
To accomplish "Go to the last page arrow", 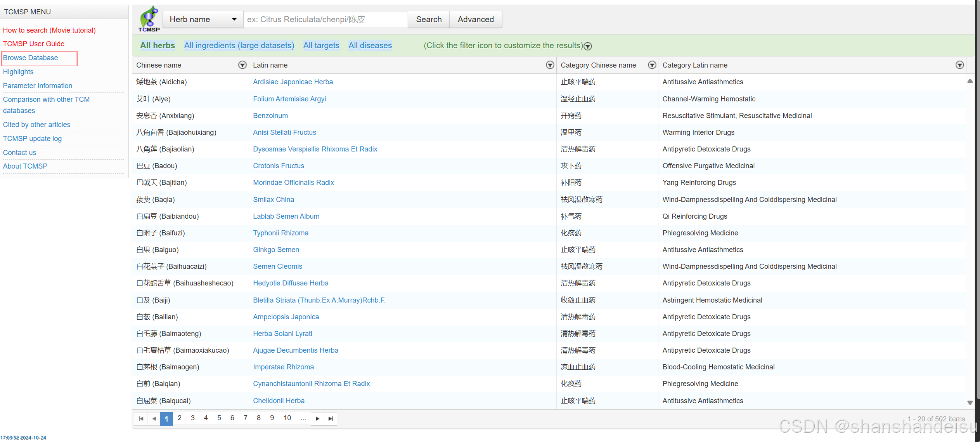I will coord(331,418).
